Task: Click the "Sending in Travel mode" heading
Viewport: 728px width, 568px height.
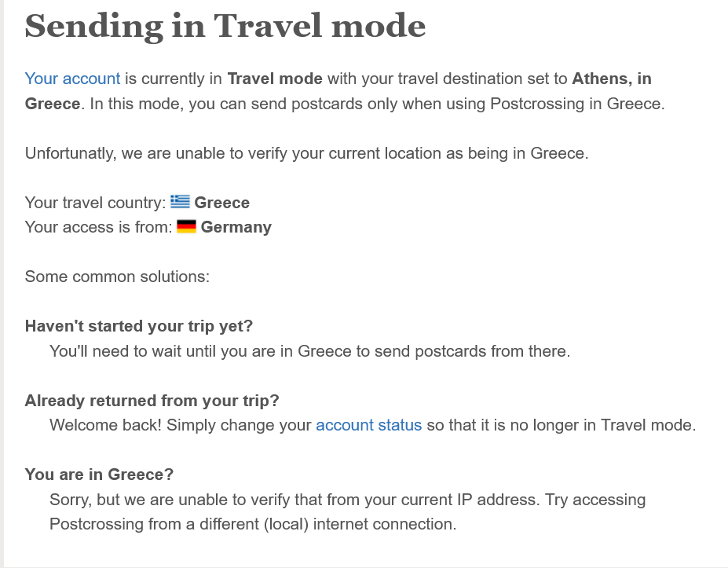Action: (x=225, y=26)
